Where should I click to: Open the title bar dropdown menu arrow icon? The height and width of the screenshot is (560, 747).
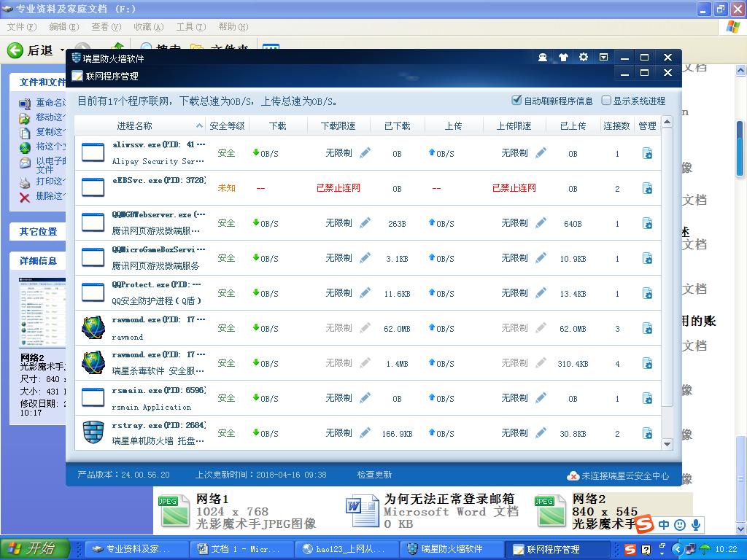pyautogui.click(x=603, y=58)
